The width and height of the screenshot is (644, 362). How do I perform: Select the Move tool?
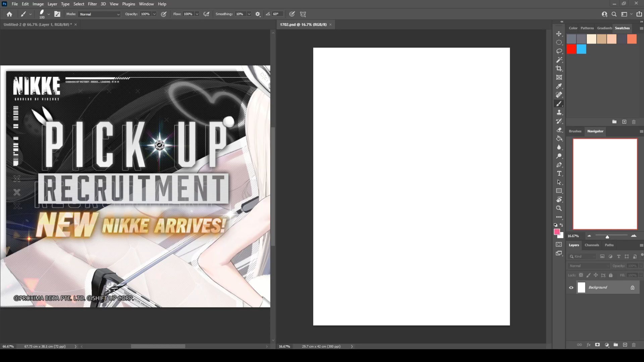pyautogui.click(x=559, y=34)
